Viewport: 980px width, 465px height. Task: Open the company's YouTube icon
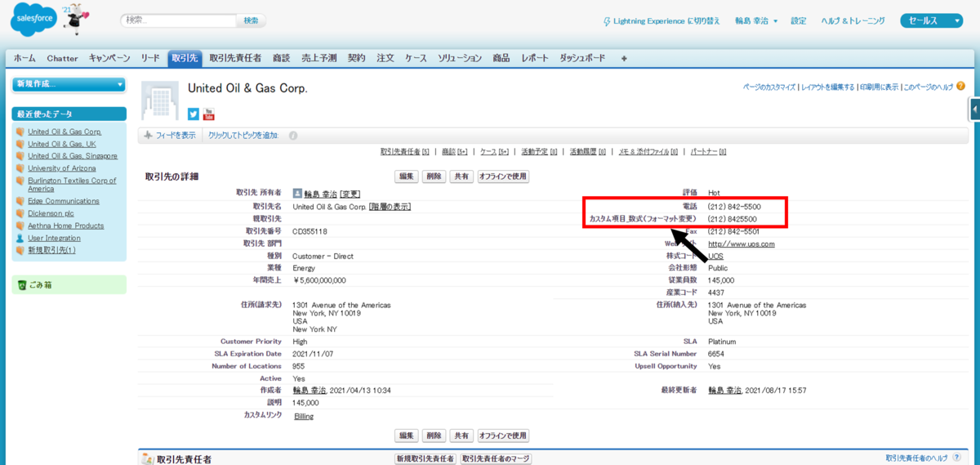point(208,114)
